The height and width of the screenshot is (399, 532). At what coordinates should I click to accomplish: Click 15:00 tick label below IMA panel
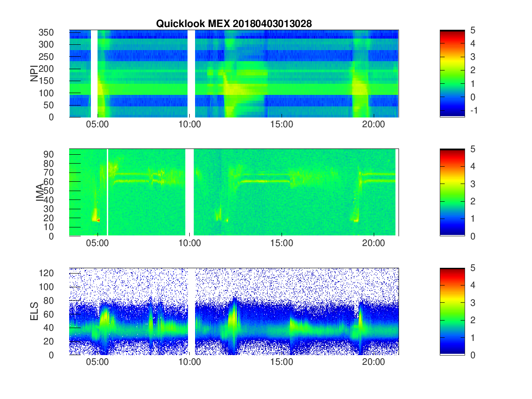pos(282,243)
